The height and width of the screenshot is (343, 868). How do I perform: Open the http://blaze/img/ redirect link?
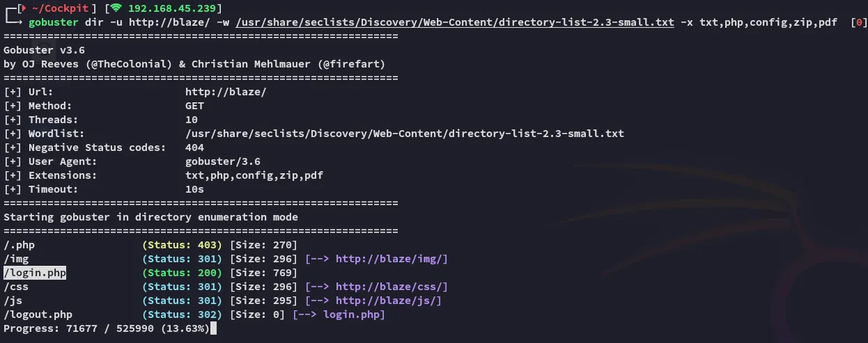[392, 259]
